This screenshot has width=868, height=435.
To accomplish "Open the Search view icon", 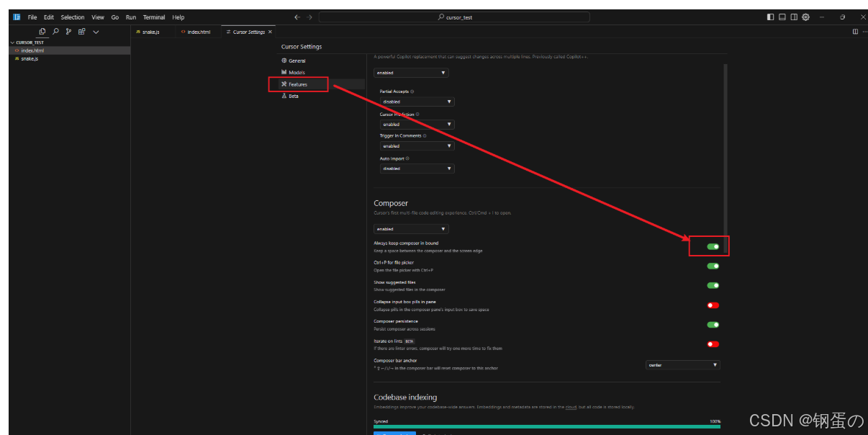I will [x=56, y=32].
